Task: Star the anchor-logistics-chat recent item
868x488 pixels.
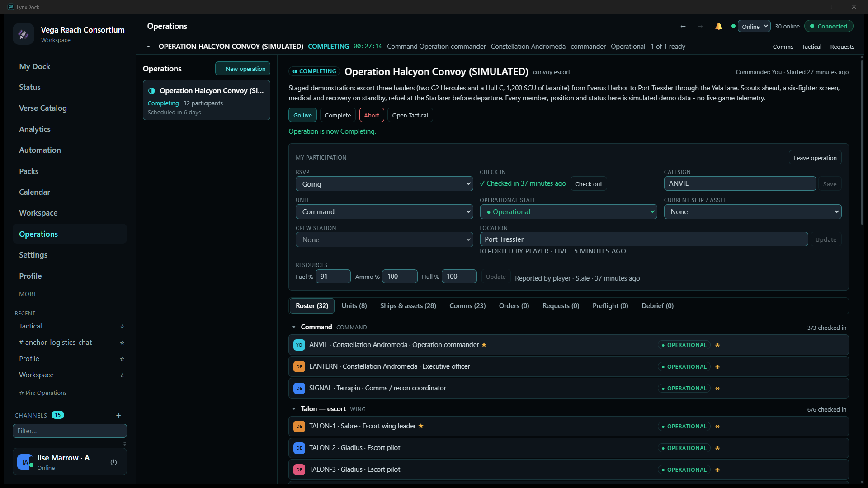Action: pos(122,343)
